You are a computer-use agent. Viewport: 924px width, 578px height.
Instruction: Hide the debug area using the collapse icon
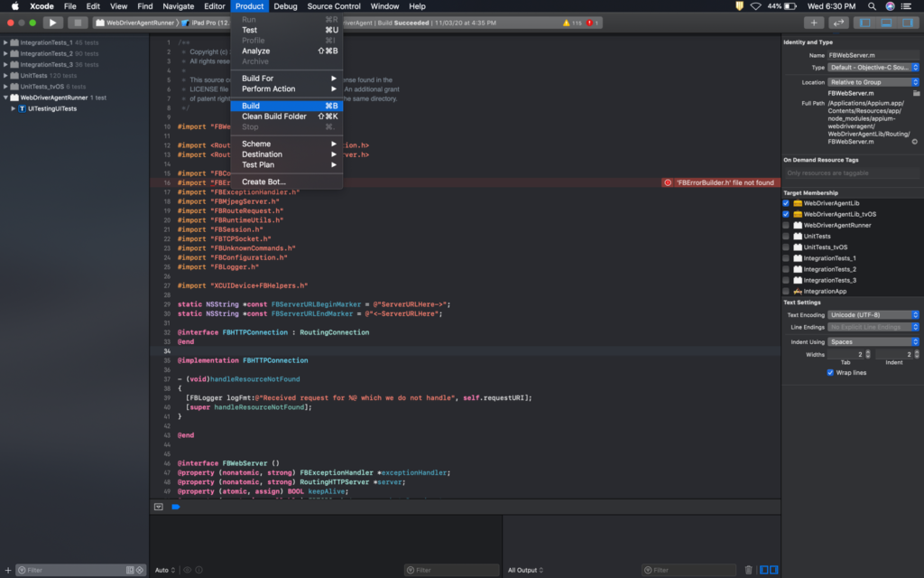coord(159,507)
